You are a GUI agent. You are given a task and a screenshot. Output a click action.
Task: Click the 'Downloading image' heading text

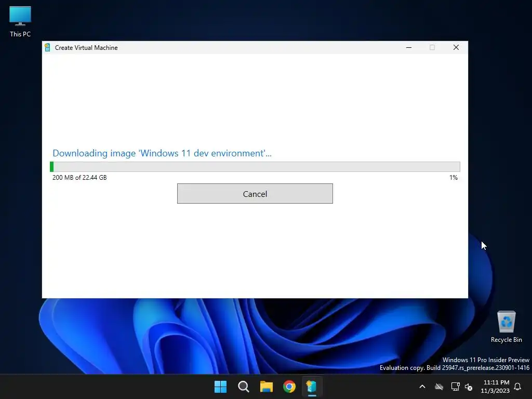point(162,153)
